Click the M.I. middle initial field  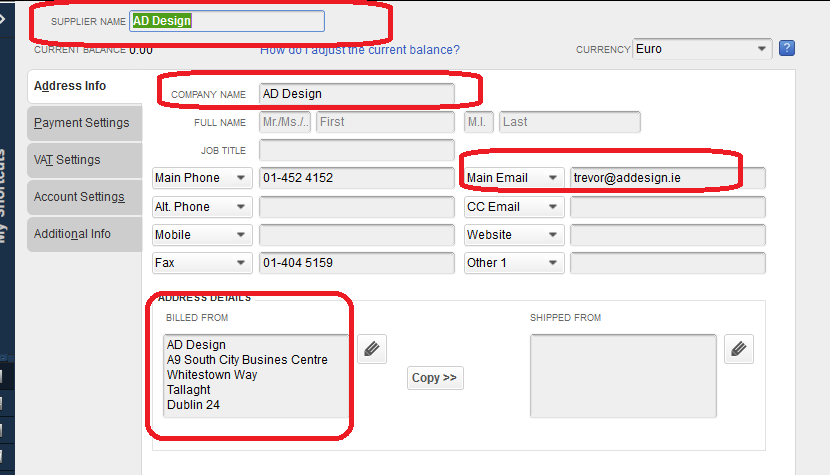pos(479,122)
